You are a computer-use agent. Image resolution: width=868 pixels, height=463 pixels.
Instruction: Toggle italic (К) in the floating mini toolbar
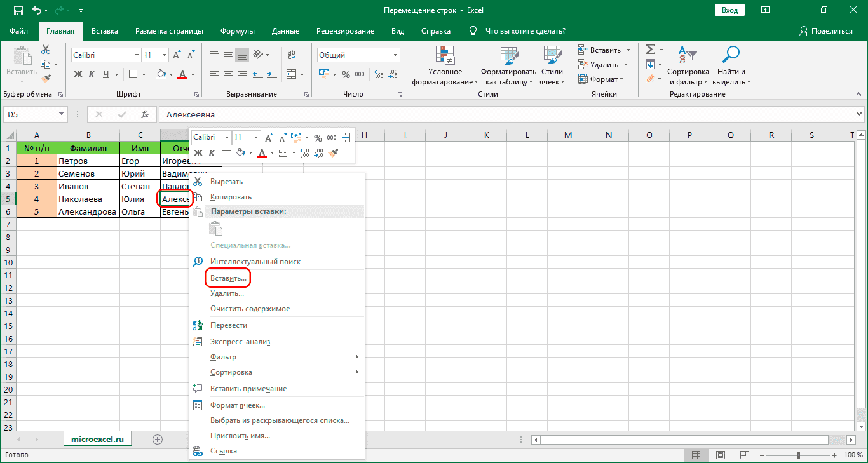211,152
